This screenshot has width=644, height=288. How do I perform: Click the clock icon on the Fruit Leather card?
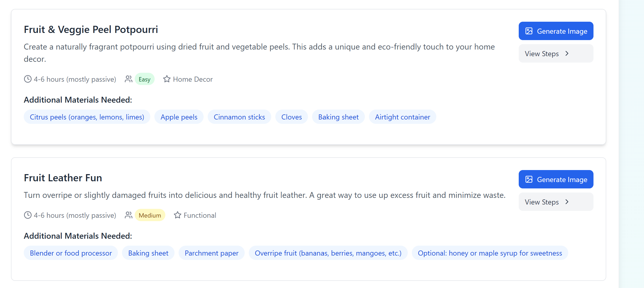(x=28, y=215)
